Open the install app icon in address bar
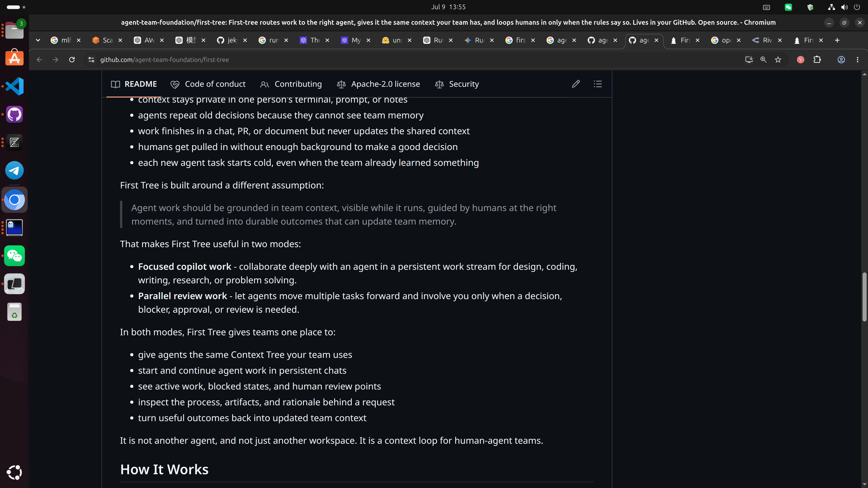868x488 pixels. (x=749, y=60)
